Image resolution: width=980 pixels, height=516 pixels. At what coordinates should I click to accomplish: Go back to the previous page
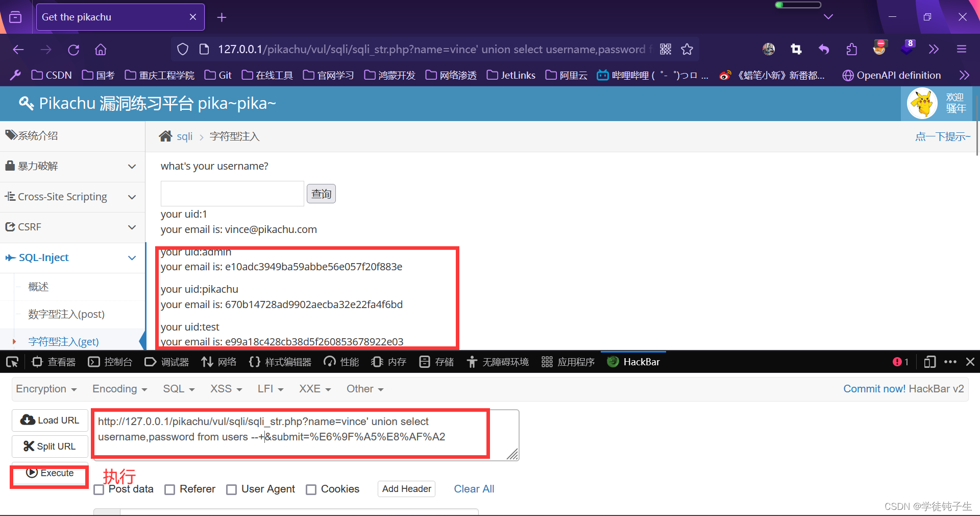click(18, 50)
